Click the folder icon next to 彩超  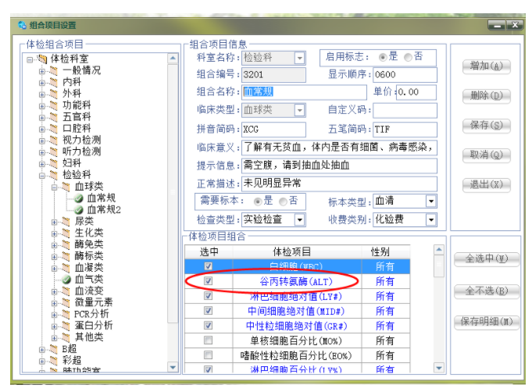pos(54,360)
